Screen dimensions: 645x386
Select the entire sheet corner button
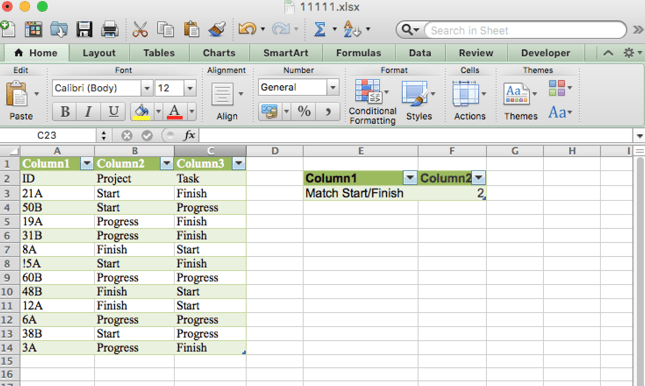point(10,151)
